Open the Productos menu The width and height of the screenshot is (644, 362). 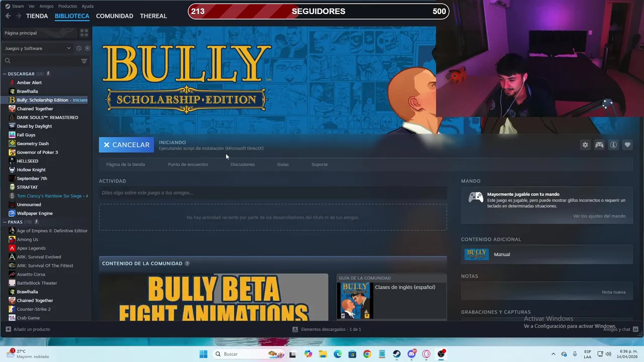[x=67, y=6]
